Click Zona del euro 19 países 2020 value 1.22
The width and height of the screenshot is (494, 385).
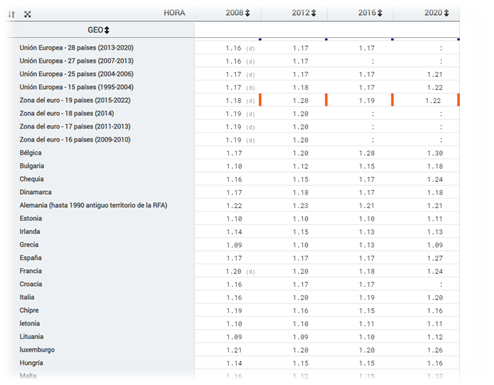[433, 101]
